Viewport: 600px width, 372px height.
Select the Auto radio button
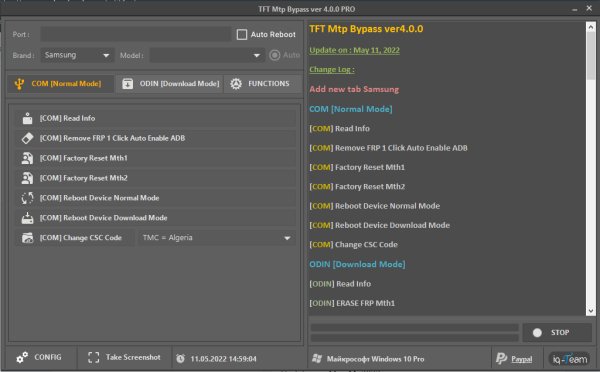click(x=274, y=55)
